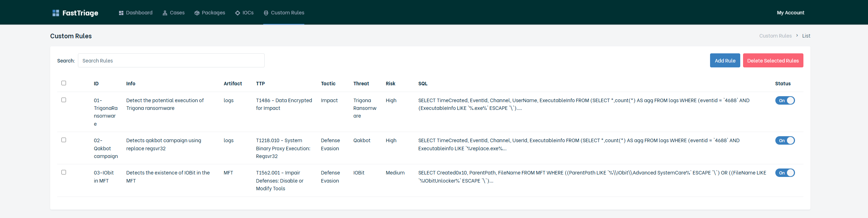
Task: Click the Risk column header
Action: (x=390, y=84)
